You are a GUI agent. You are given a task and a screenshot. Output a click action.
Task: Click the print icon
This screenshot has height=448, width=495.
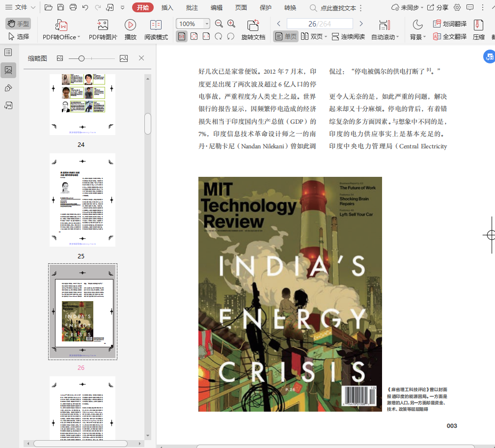point(73,7)
